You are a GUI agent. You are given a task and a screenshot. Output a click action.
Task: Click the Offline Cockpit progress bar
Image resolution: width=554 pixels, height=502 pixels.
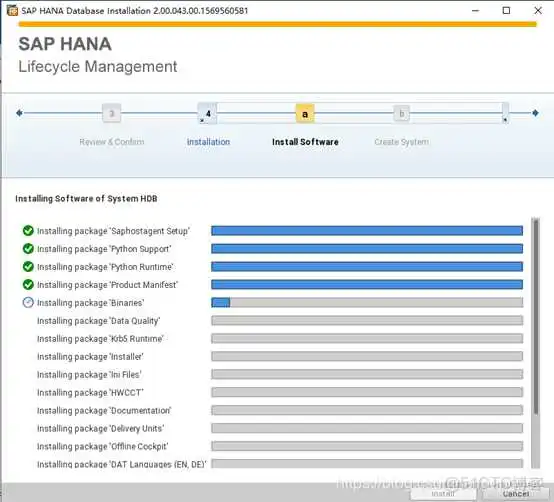click(x=367, y=446)
